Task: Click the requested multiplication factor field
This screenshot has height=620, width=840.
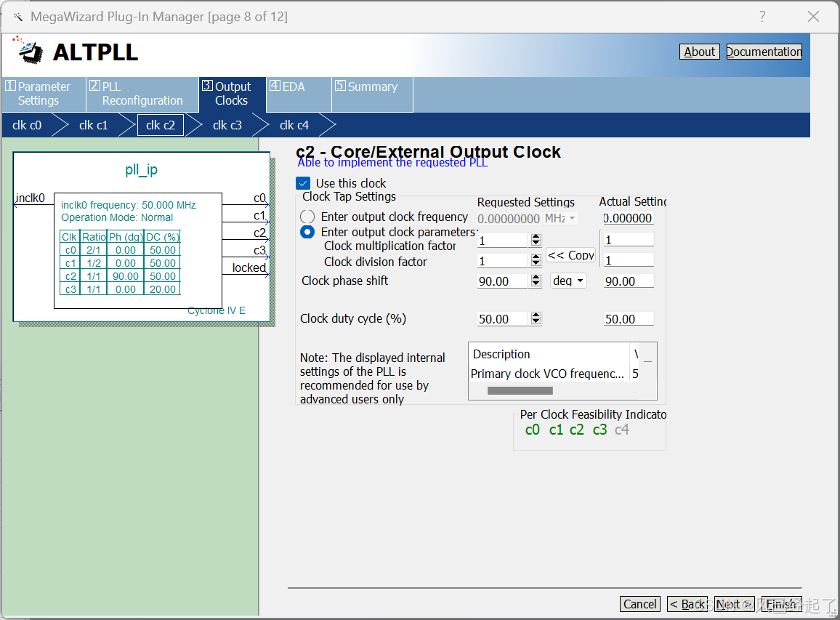Action: [x=503, y=240]
